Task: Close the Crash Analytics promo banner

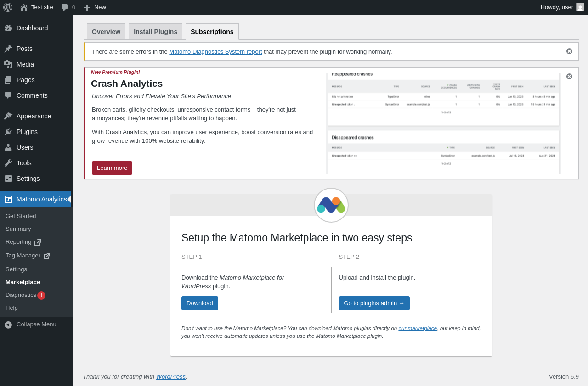Action: 569,77
